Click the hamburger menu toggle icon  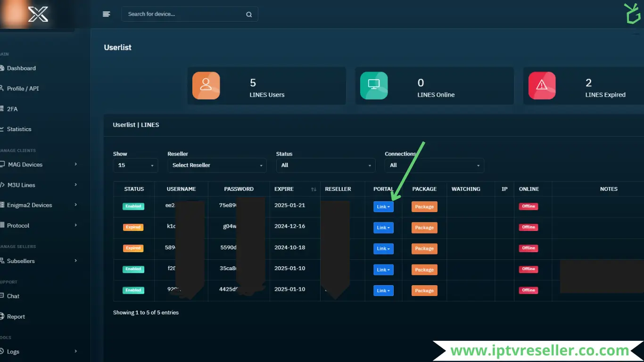106,14
